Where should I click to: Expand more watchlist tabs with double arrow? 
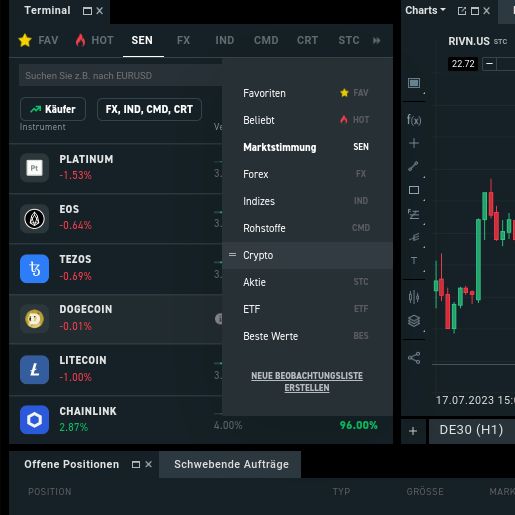coord(377,40)
